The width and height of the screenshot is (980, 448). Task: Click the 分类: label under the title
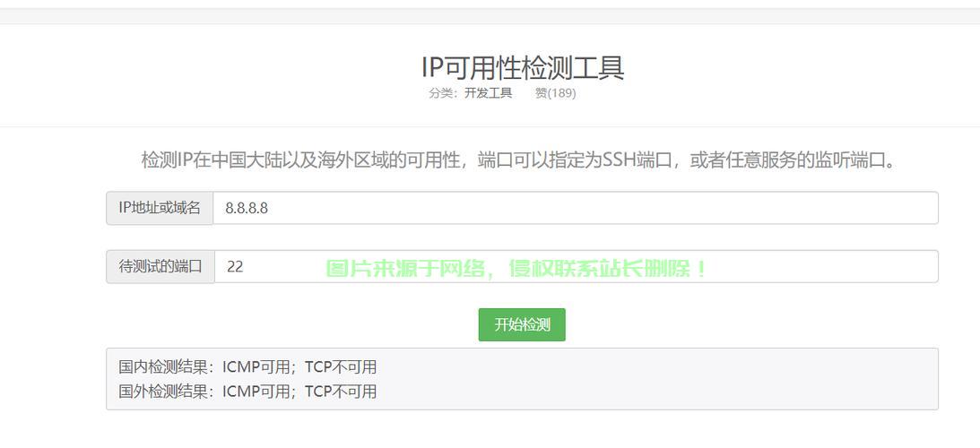coord(444,93)
